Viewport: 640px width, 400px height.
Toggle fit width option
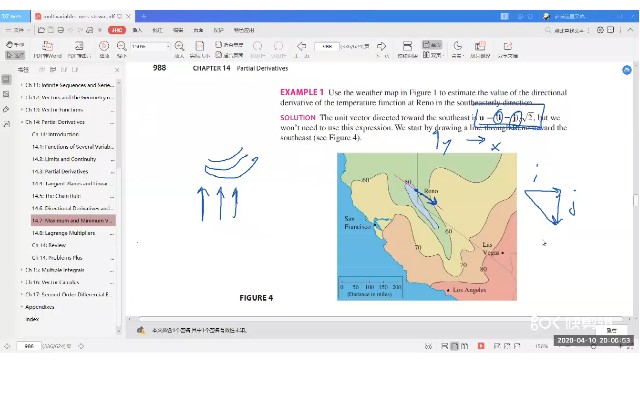[x=229, y=44]
